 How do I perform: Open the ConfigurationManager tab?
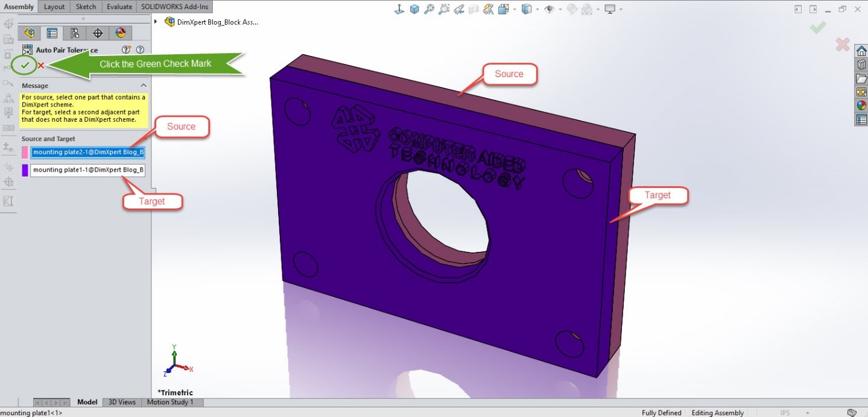[75, 33]
